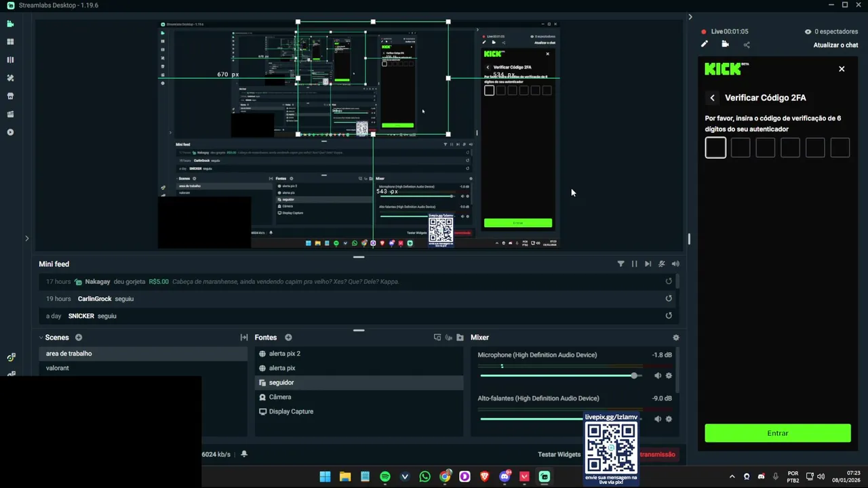Skip the current alert in Mini feed
The width and height of the screenshot is (868, 488).
tap(648, 264)
